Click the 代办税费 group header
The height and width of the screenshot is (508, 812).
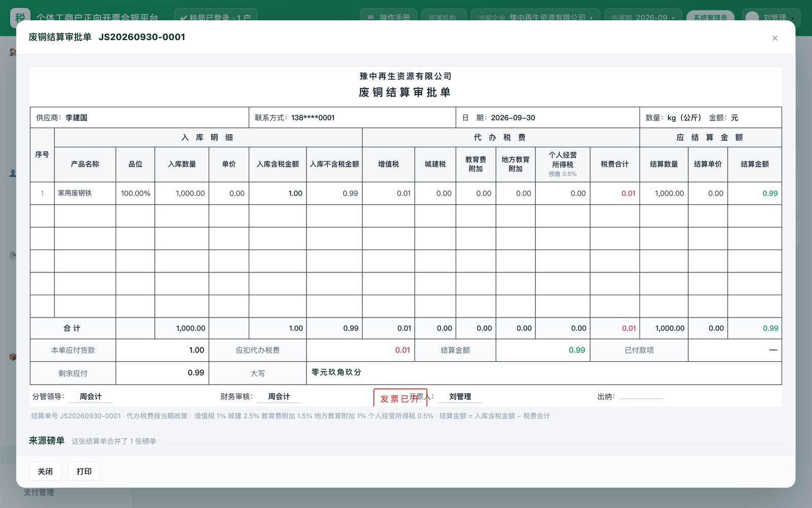pyautogui.click(x=500, y=138)
